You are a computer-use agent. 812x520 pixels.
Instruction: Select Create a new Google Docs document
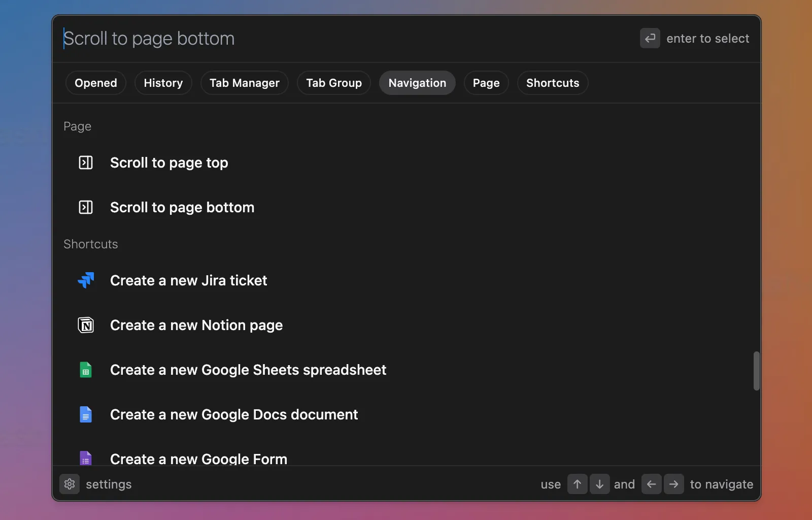point(234,414)
